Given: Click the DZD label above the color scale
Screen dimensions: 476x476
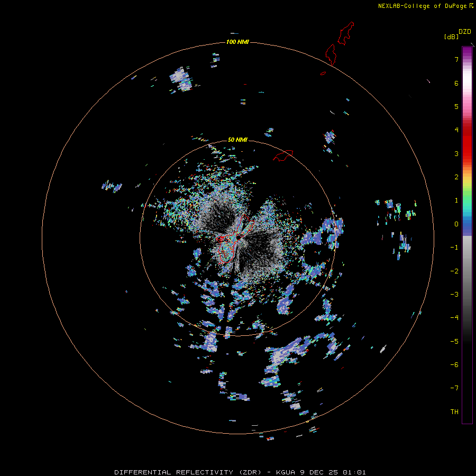Looking at the screenshot, I should [465, 32].
